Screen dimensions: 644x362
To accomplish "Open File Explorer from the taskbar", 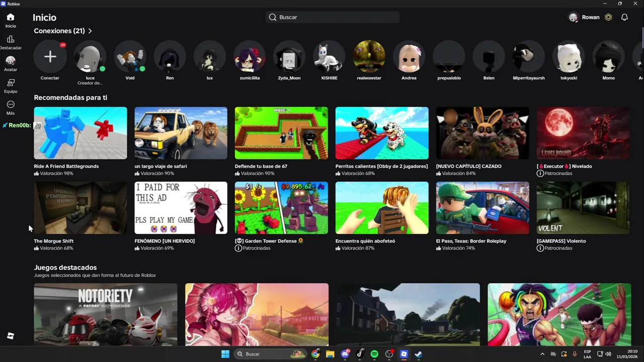I will point(330,354).
